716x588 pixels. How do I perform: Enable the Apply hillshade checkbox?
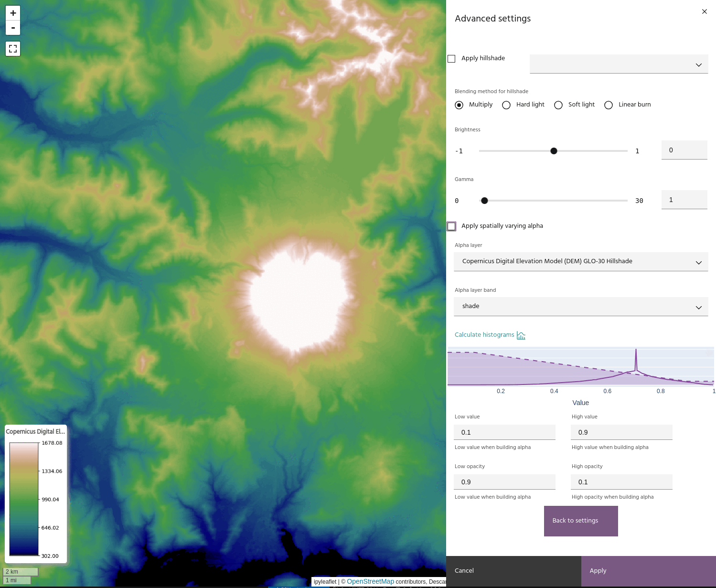point(451,59)
